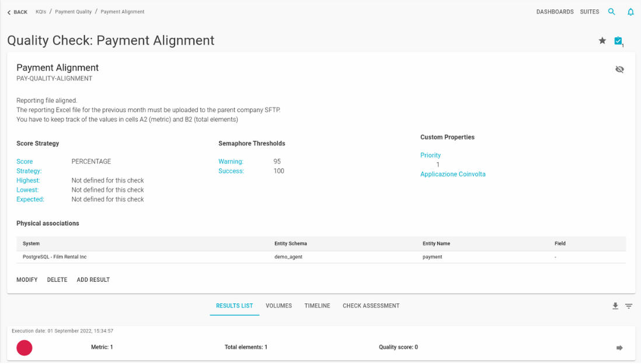The height and width of the screenshot is (364, 641).
Task: Click the Total elements: 1 text
Action: (246, 347)
